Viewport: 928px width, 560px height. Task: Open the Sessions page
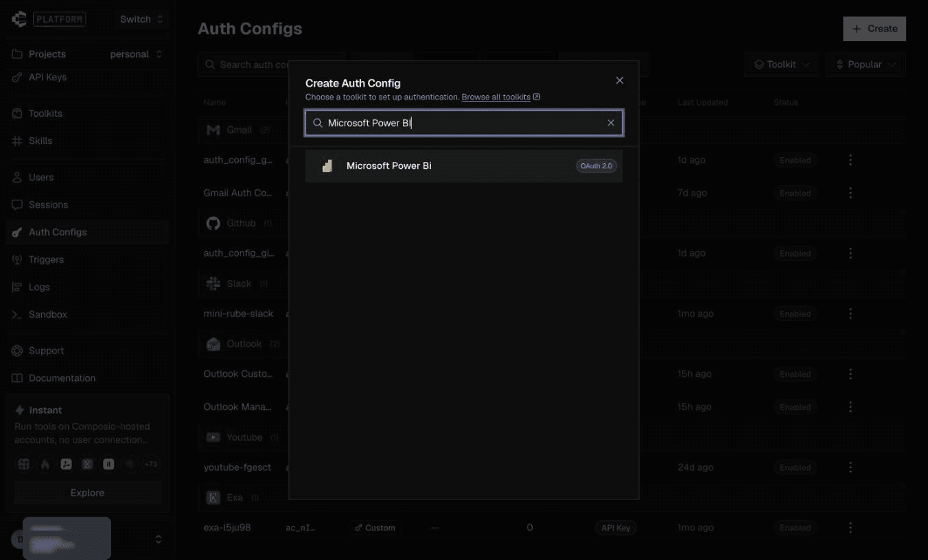[x=48, y=205]
